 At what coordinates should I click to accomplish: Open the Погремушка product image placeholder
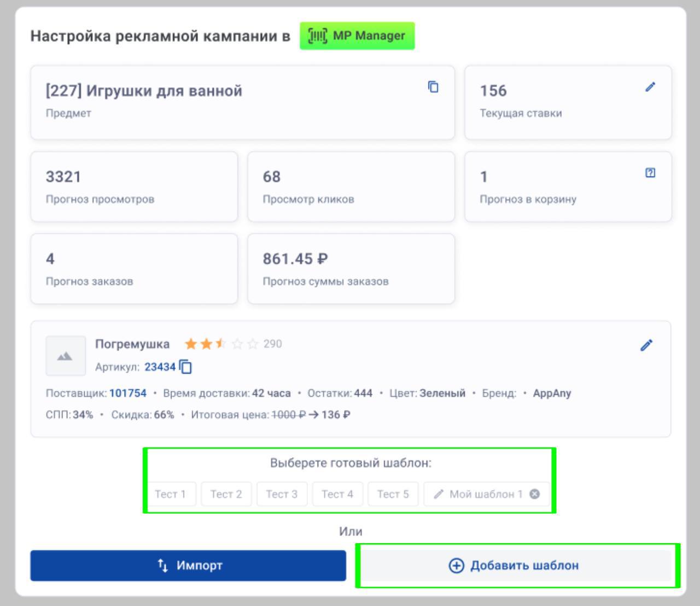coord(65,356)
